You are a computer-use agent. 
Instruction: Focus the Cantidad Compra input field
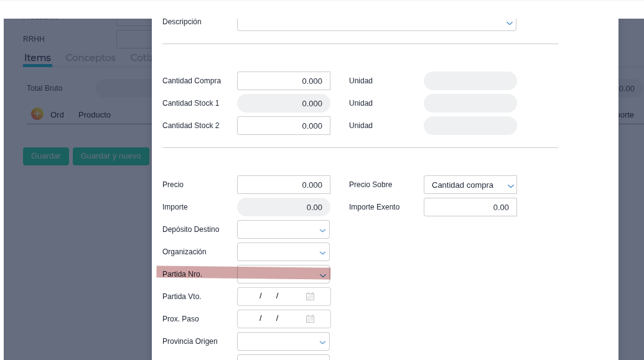[283, 81]
